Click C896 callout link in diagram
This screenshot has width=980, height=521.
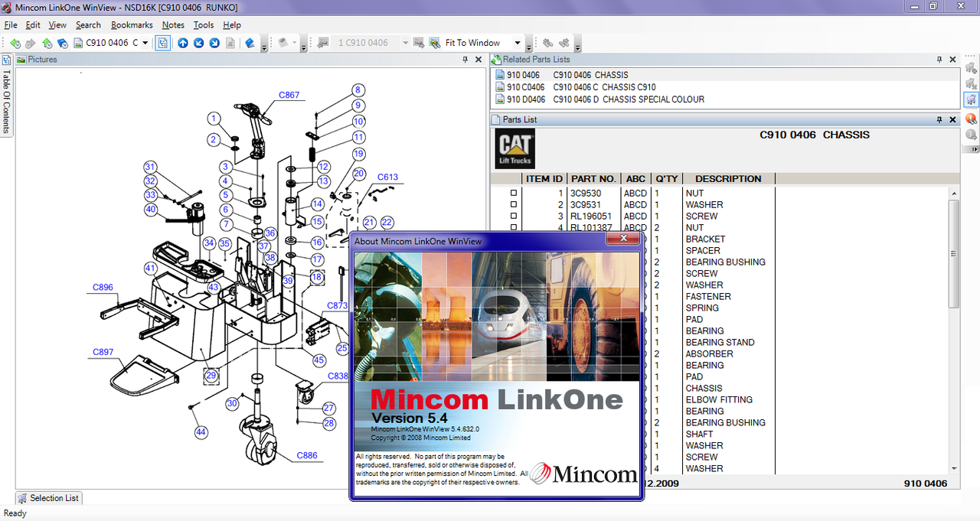click(103, 288)
